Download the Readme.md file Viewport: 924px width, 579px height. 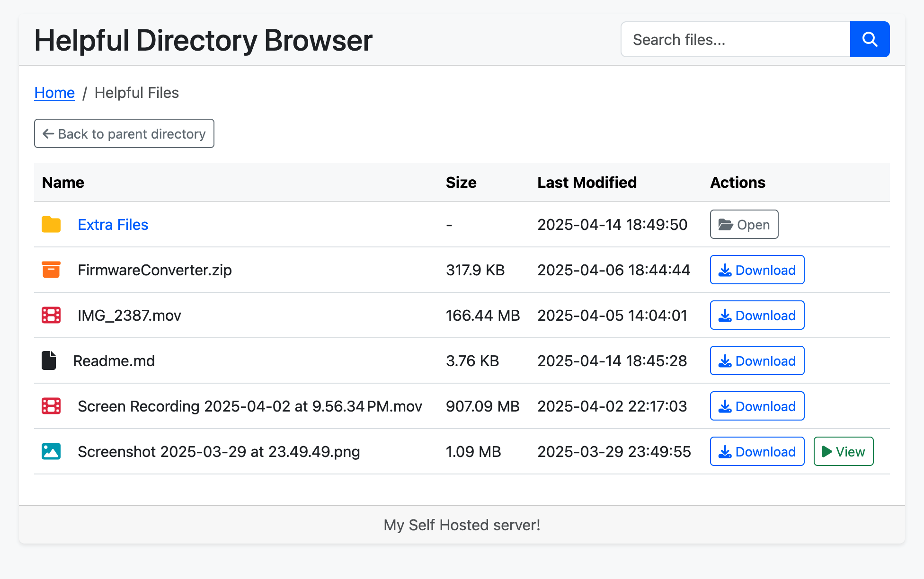coord(757,360)
